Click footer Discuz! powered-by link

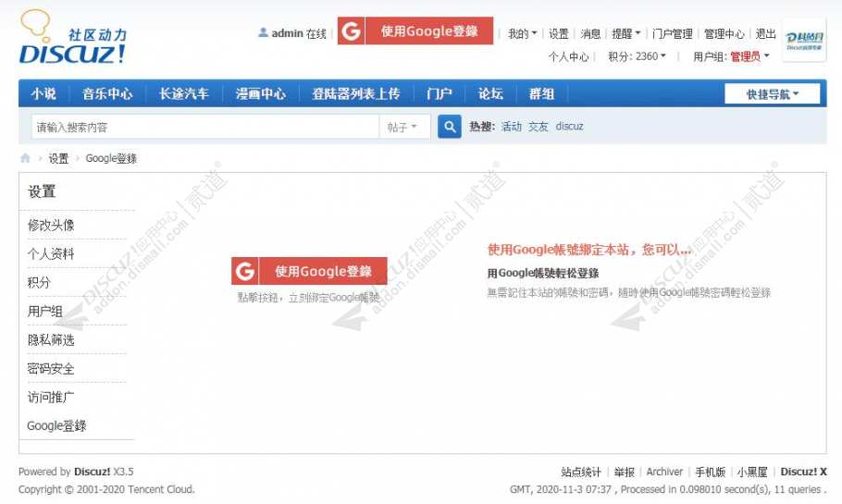coord(92,472)
